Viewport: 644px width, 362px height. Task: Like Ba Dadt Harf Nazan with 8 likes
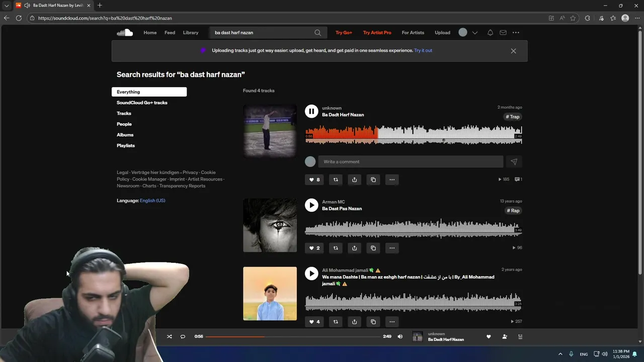tap(314, 179)
